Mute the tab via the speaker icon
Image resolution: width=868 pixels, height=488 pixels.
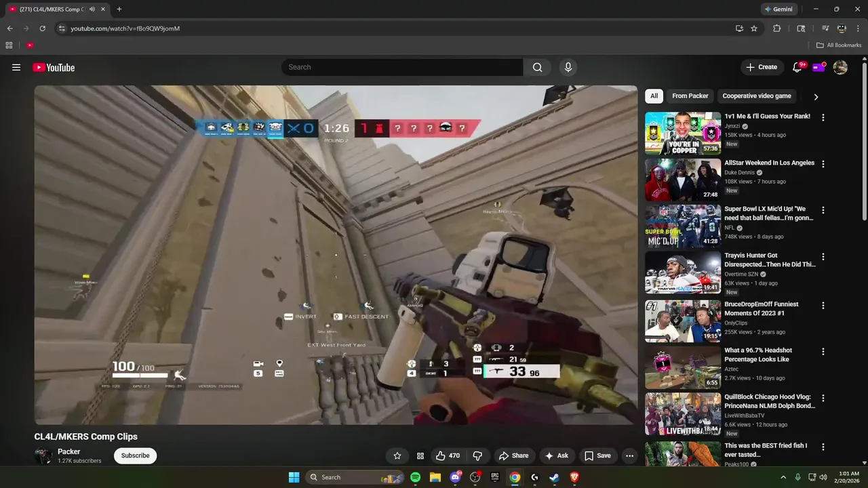tap(92, 9)
